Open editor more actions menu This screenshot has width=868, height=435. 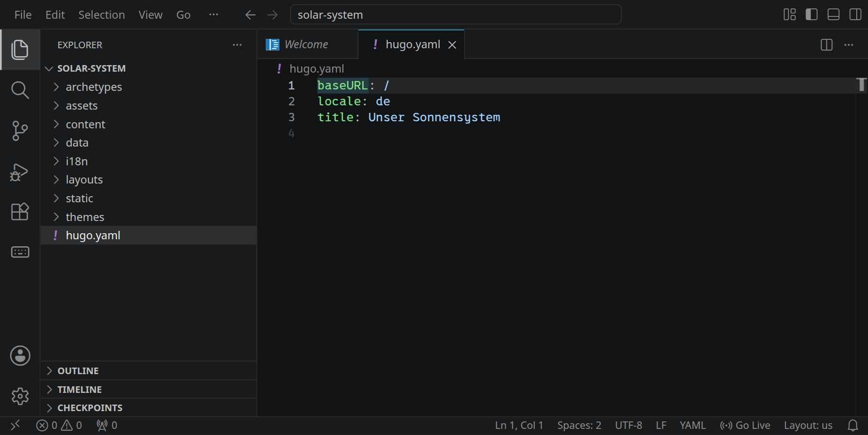click(849, 45)
